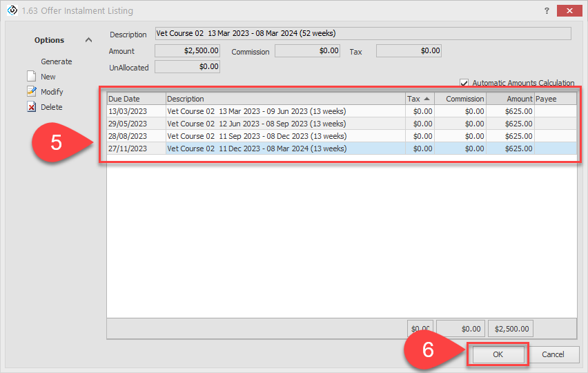Click the Modify pencil icon
Screen dimensions: 588x373
[x=31, y=92]
